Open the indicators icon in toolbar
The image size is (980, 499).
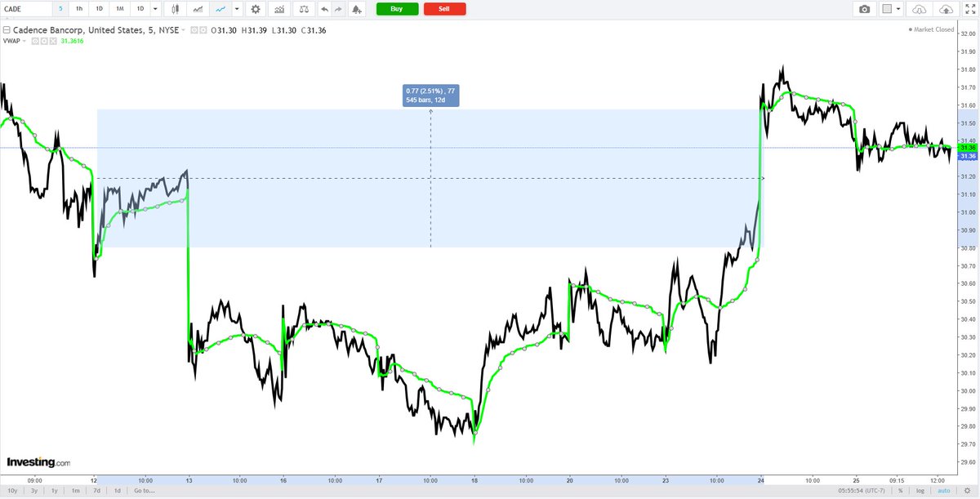280,9
